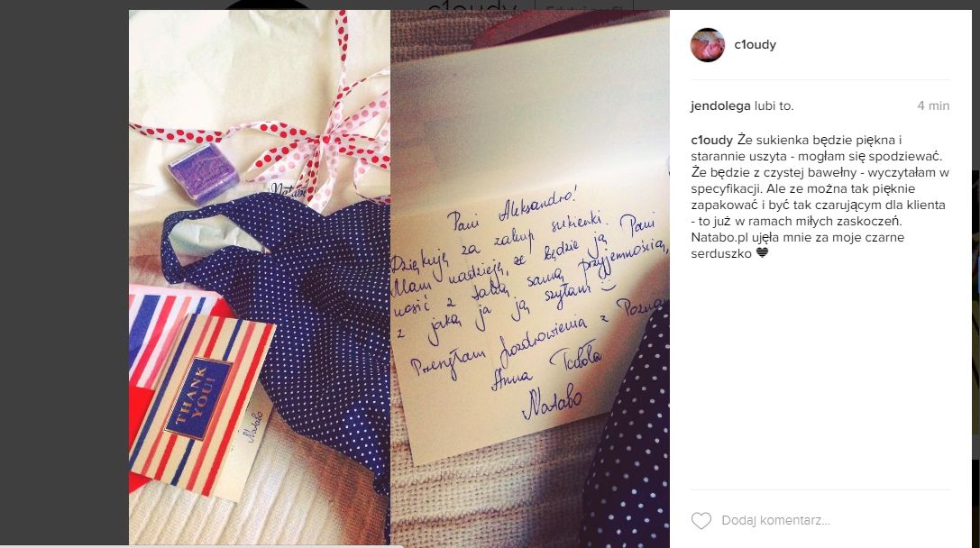Screen dimensions: 980x548
Task: Click the handwritten note photo on the right
Action: coord(530,279)
